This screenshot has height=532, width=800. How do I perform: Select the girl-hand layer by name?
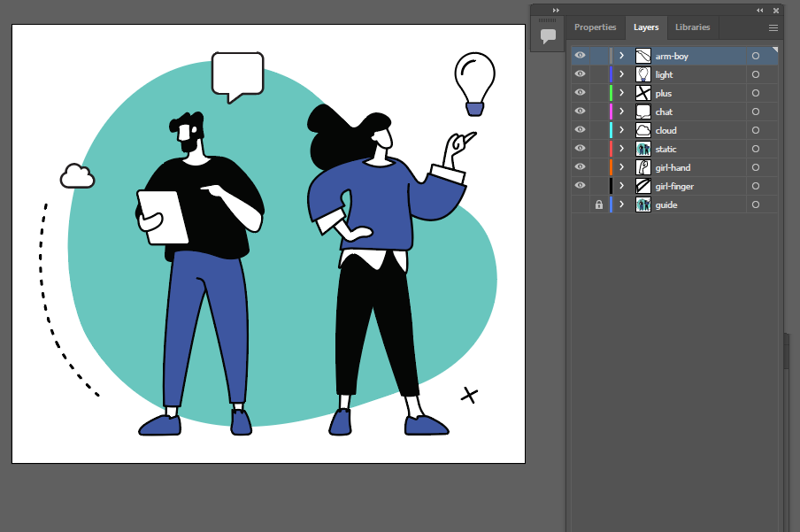[x=673, y=168]
